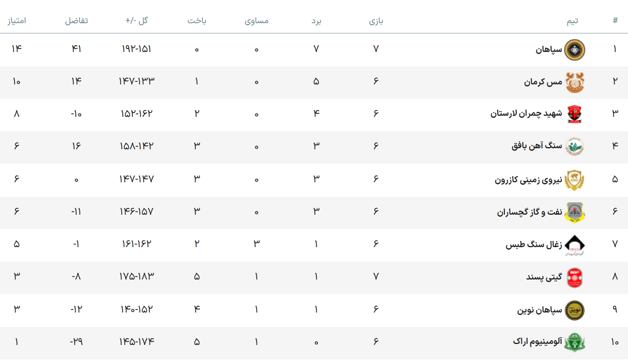Select the تفاضل column header
The width and height of the screenshot is (628, 364).
[x=76, y=21]
